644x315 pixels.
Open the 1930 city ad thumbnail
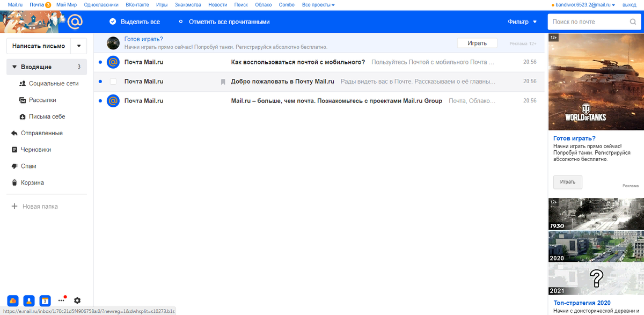[x=596, y=214]
